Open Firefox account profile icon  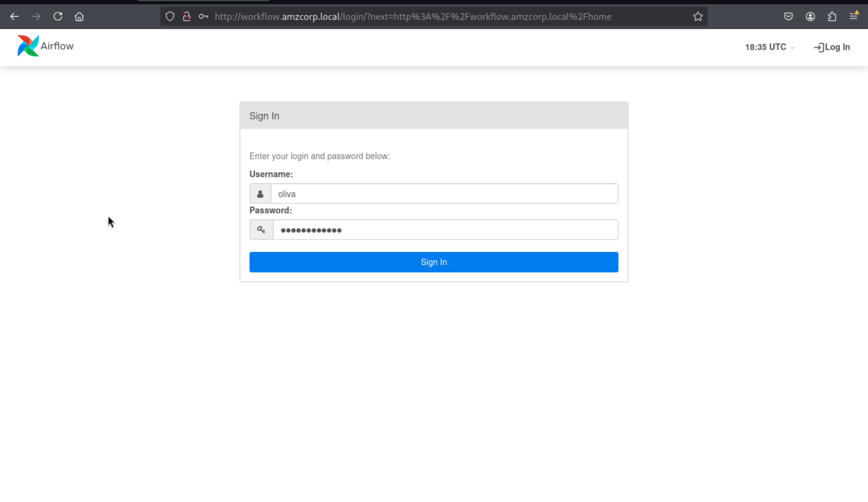coord(810,17)
